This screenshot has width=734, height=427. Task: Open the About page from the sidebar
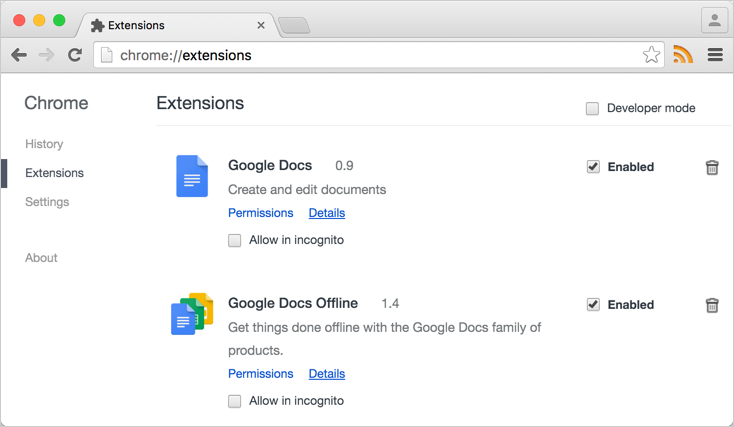tap(41, 258)
